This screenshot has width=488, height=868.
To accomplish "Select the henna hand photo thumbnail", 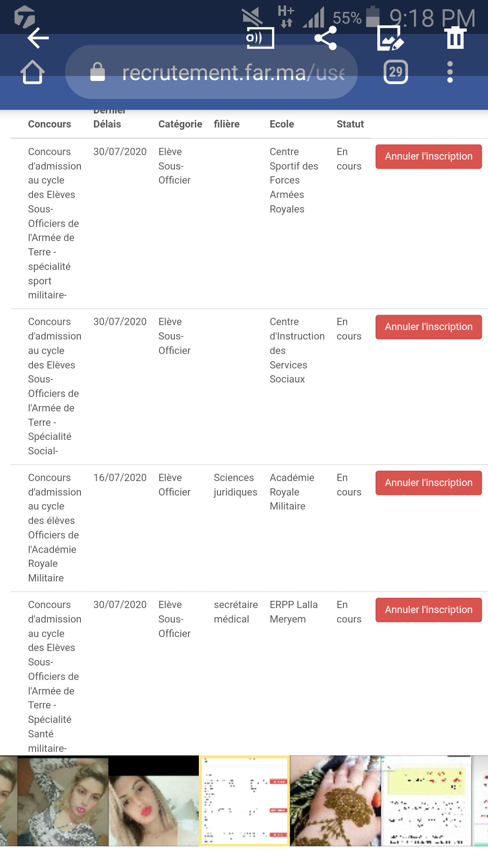I will 335,801.
